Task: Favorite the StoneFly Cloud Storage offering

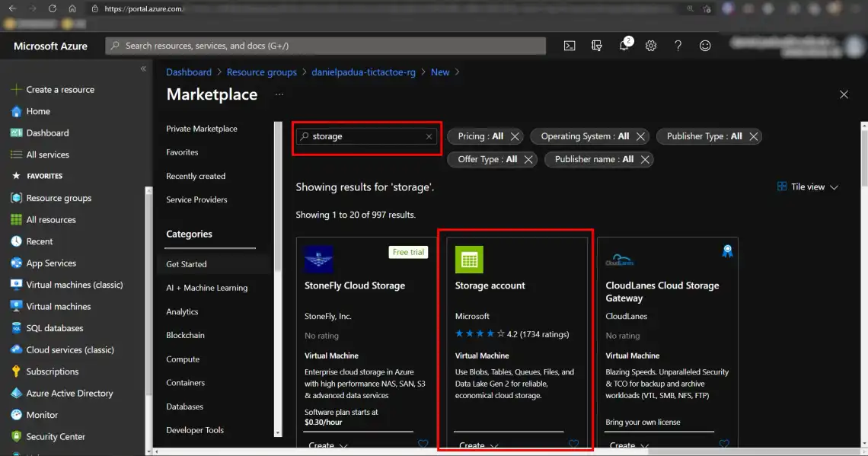Action: (423, 443)
